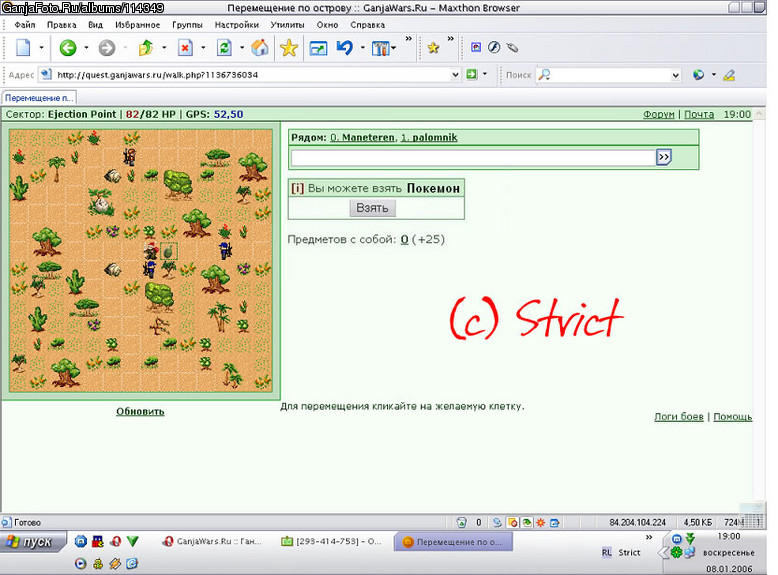Click the globe icon right of search

pos(699,75)
